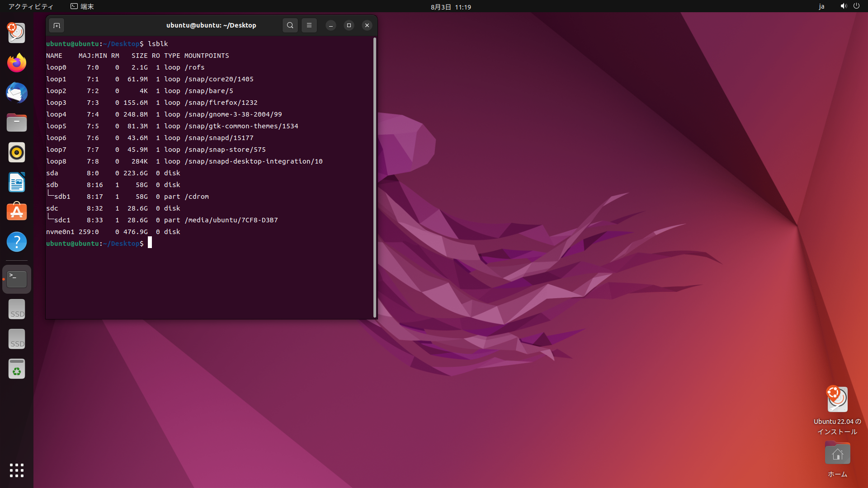Open the 端末 app menu
Image resolution: width=868 pixels, height=488 pixels.
click(82, 6)
